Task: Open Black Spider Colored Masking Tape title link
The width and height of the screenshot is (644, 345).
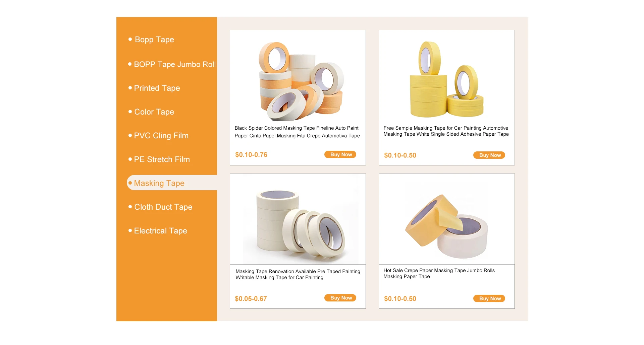Action: (297, 132)
